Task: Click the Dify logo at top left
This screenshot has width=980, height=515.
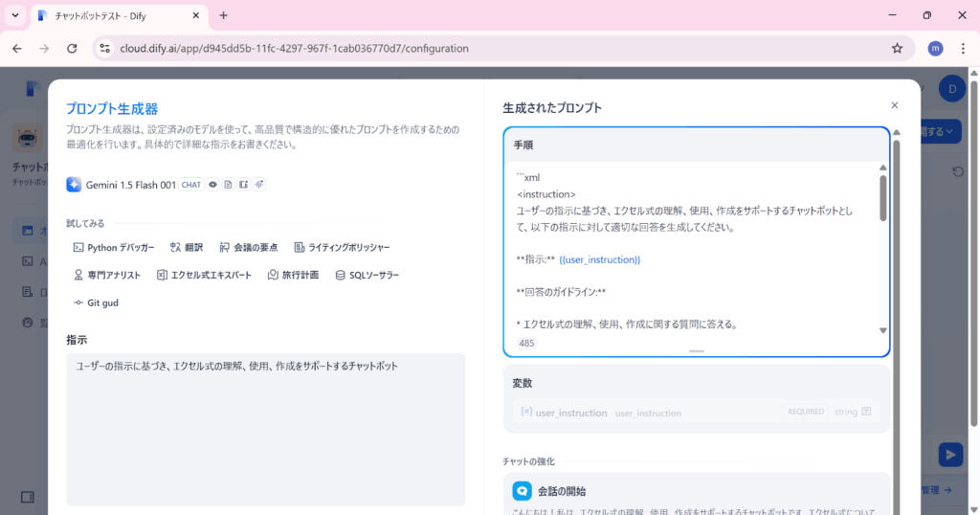Action: click(32, 89)
